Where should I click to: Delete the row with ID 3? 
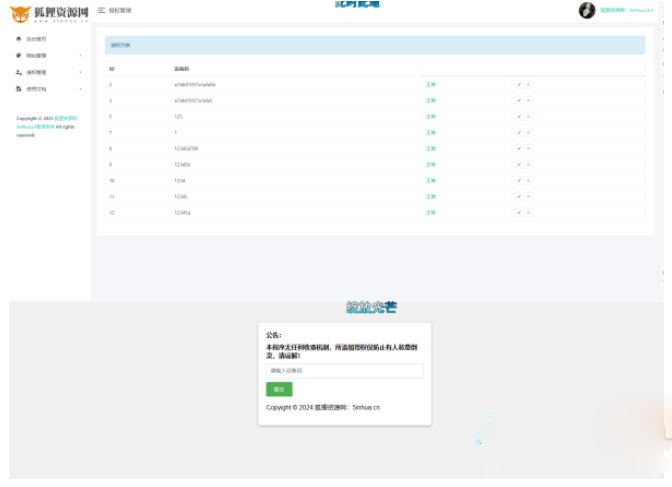click(528, 101)
